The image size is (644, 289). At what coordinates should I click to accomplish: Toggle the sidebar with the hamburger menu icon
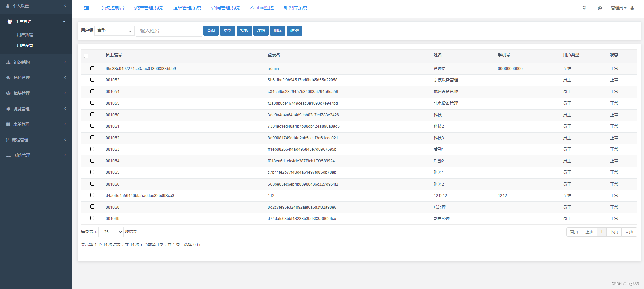point(86,8)
